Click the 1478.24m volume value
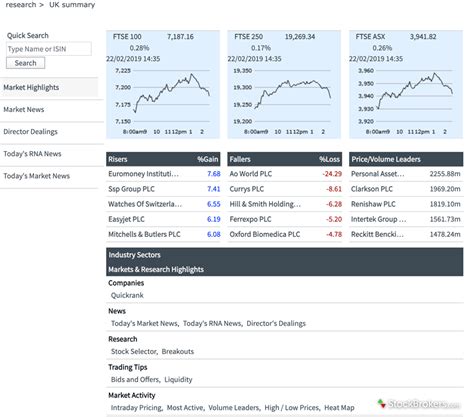Screen dimensions: 474x417 (x=445, y=234)
